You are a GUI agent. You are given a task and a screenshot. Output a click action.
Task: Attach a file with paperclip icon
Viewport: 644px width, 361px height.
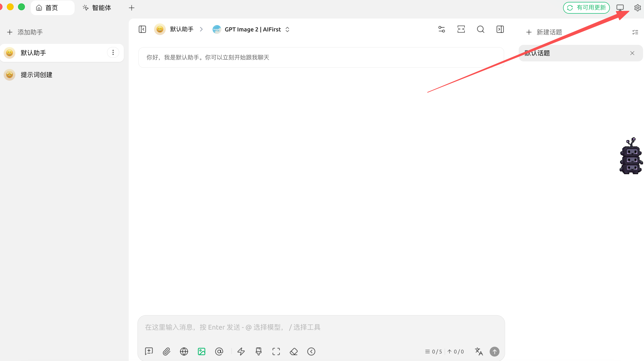coord(166,351)
